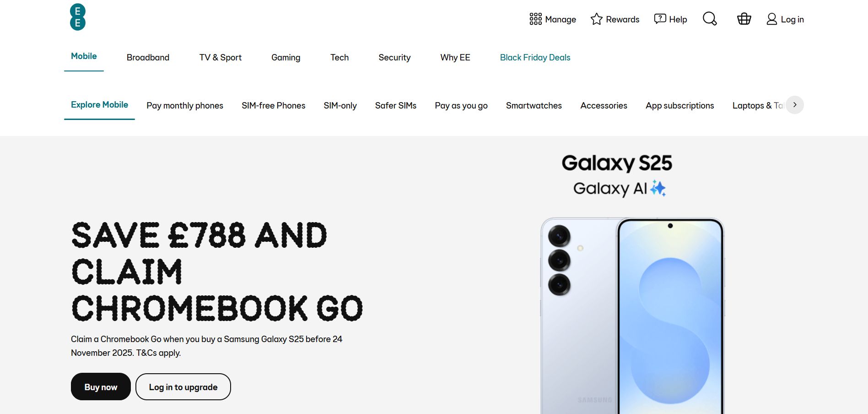Open the TV & Sport menu
Screen dimensions: 868x414
220,57
